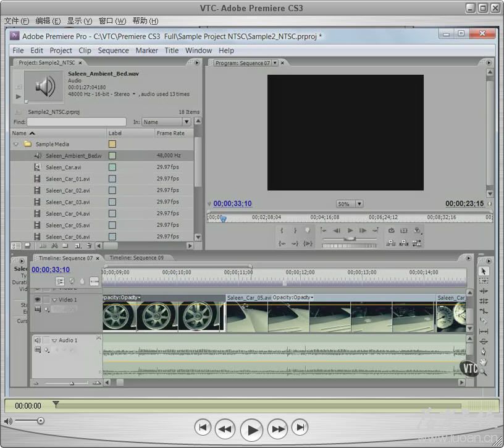Switch Project panel to List view
Screen dimensions: 504x448
point(17,246)
